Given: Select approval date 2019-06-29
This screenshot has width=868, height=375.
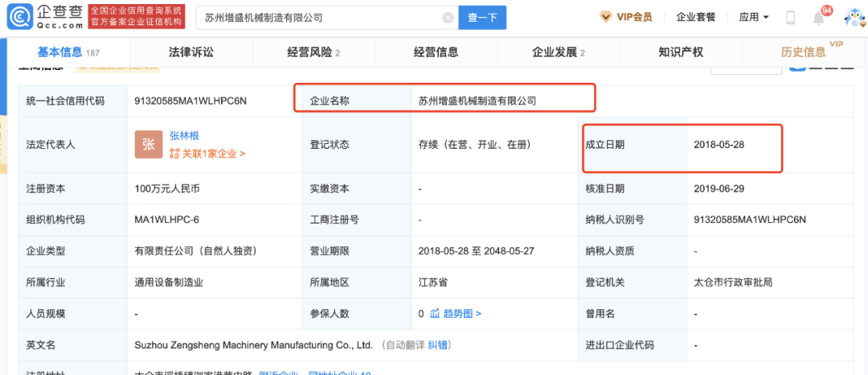Looking at the screenshot, I should [719, 189].
